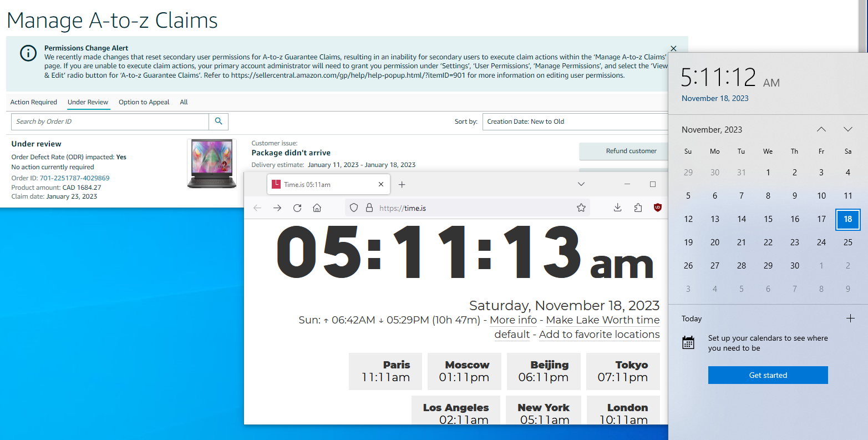
Task: Click 'Product amount: CAD 1684.27' text
Action: 57,188
